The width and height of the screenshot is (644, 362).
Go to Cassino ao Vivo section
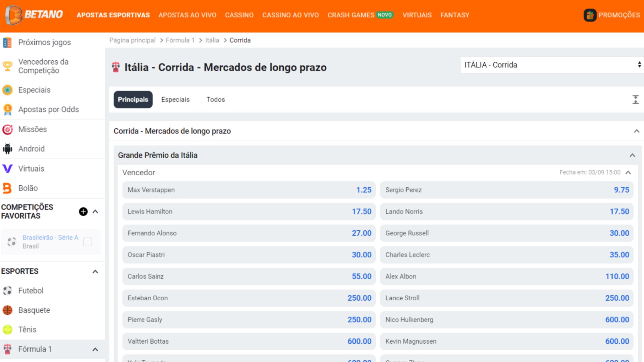coord(290,15)
